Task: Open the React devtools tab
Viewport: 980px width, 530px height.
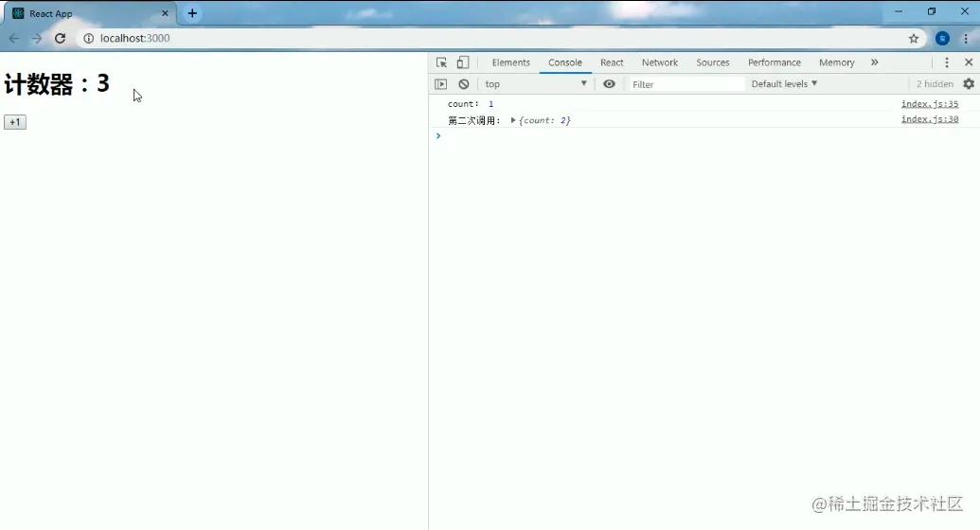Action: click(x=612, y=62)
